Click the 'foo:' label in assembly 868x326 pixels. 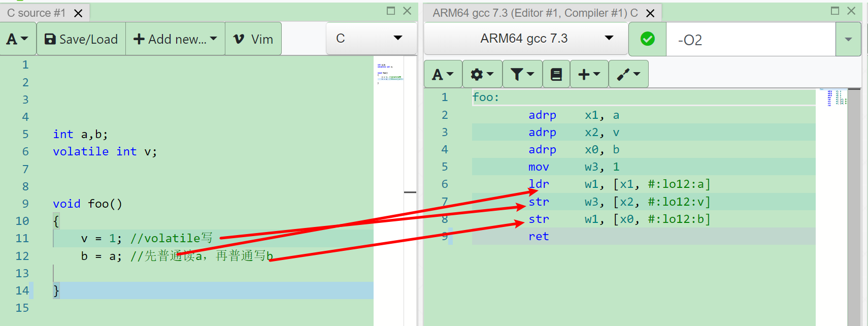tap(486, 97)
